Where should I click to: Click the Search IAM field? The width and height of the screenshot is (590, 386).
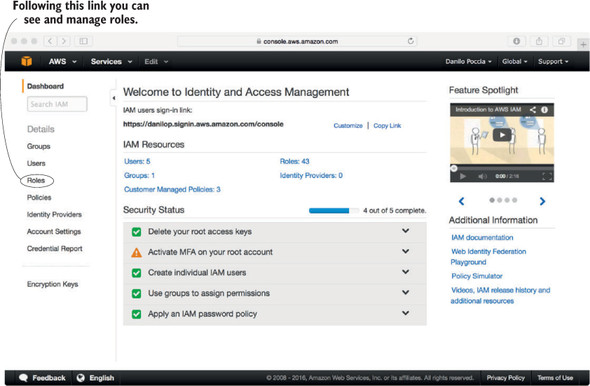[57, 104]
